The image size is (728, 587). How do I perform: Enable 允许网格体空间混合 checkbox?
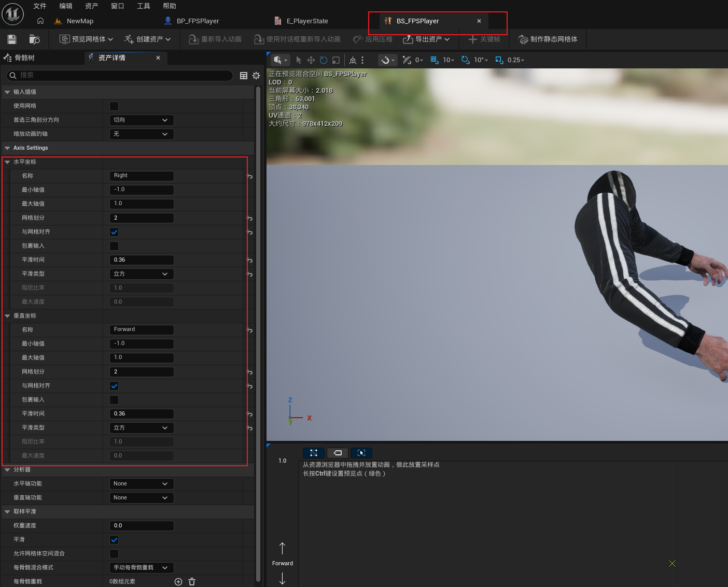114,554
